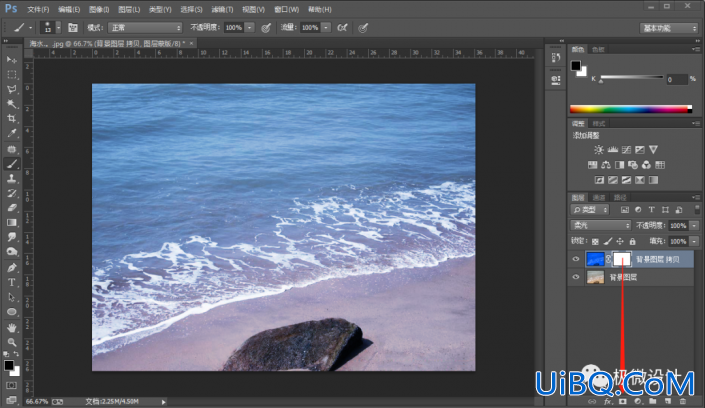Add an Invert adjustment layer

(x=599, y=180)
